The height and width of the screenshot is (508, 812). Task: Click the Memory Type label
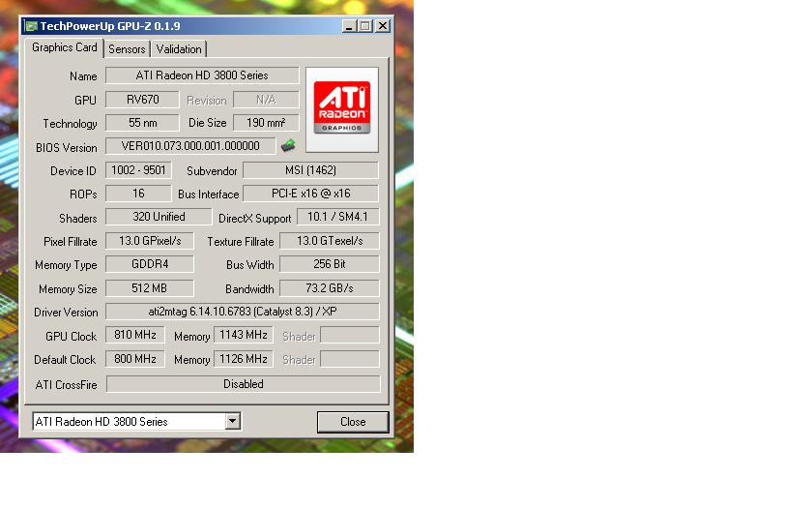click(x=66, y=265)
